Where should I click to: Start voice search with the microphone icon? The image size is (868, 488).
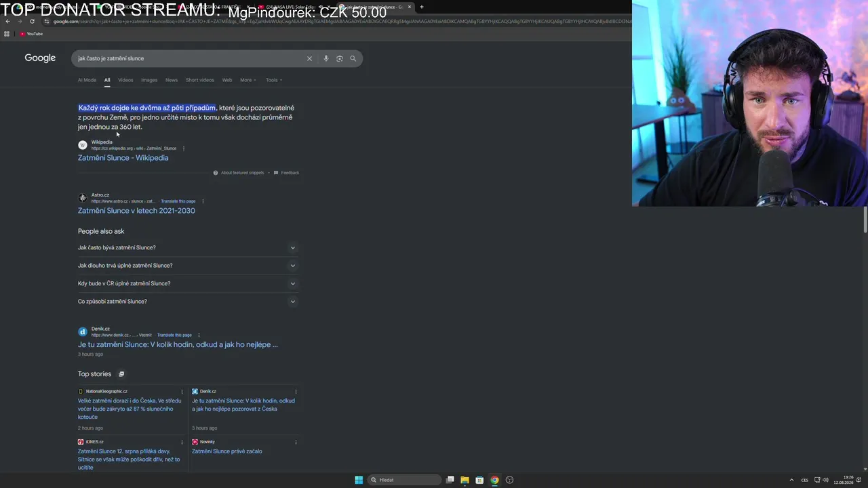[326, 58]
